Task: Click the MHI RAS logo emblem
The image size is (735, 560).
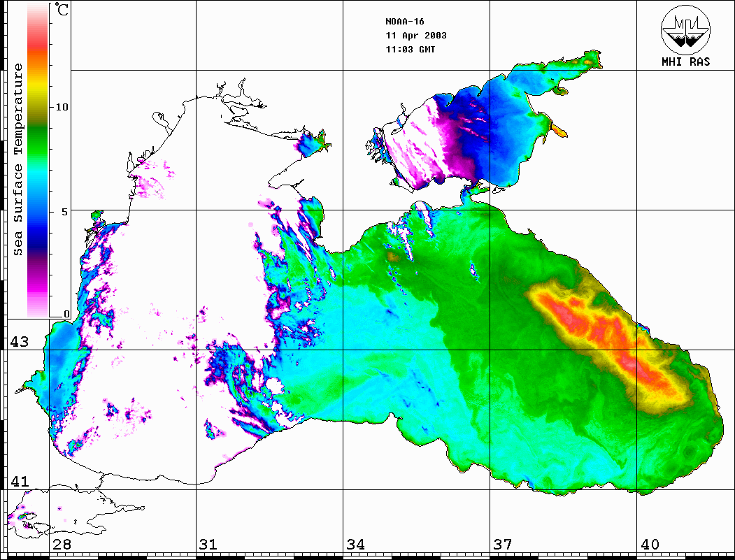Action: click(x=685, y=29)
